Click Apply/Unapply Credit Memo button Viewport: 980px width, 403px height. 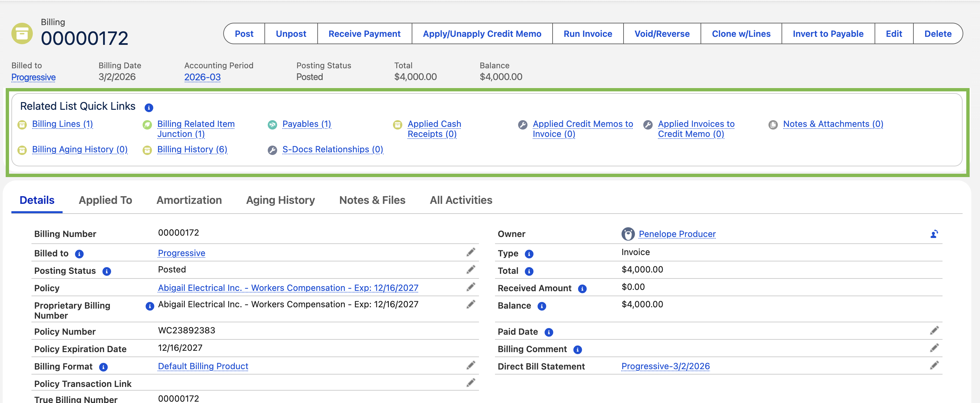point(482,34)
